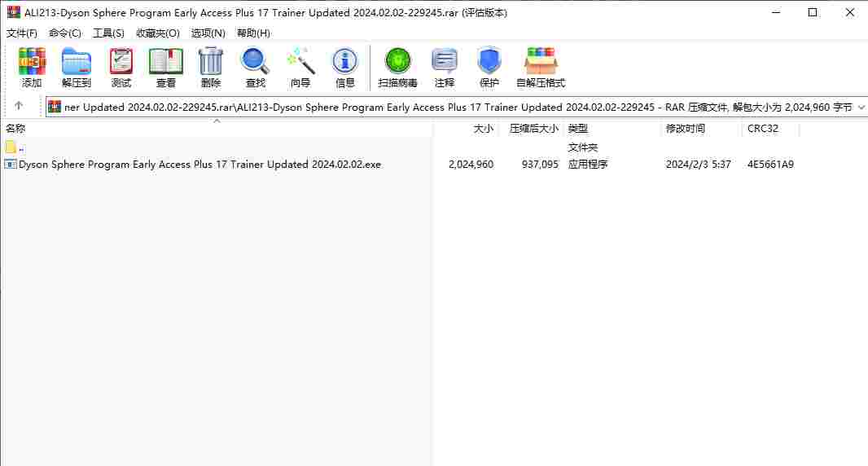The image size is (868, 466).
Task: Maximize the WinRAR window
Action: tap(813, 12)
